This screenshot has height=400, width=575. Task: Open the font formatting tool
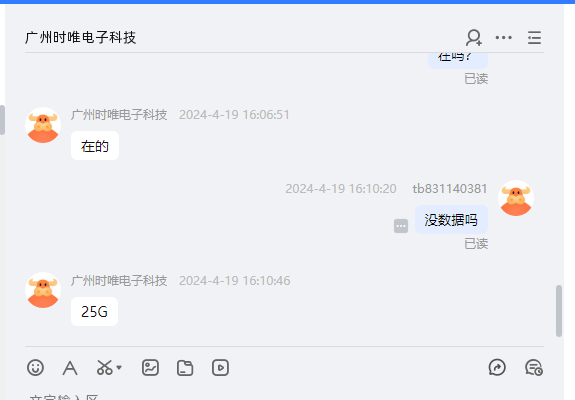pos(70,368)
